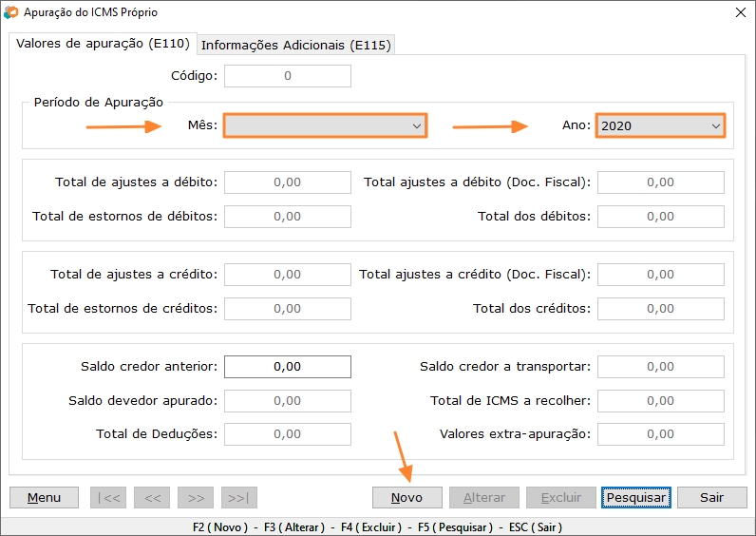Click Total de estornos de débitos field
Image resolution: width=756 pixels, height=536 pixels.
[x=288, y=217]
